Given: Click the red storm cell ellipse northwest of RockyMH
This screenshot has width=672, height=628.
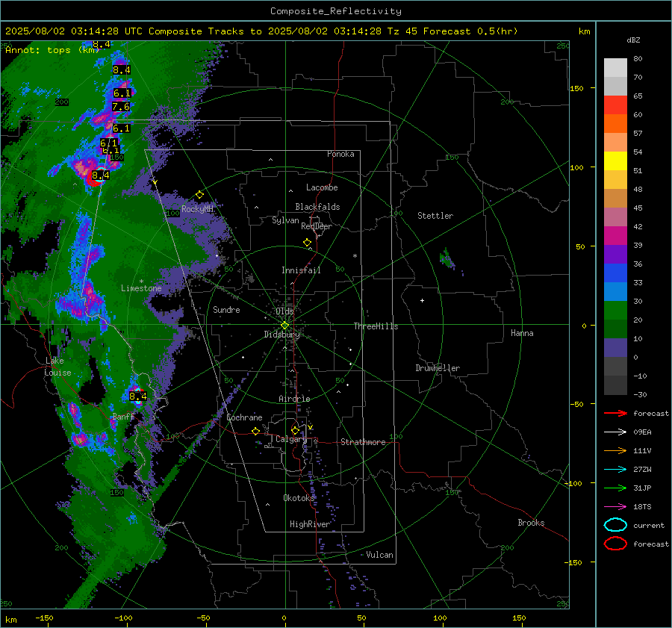Looking at the screenshot, I should pyautogui.click(x=95, y=178).
